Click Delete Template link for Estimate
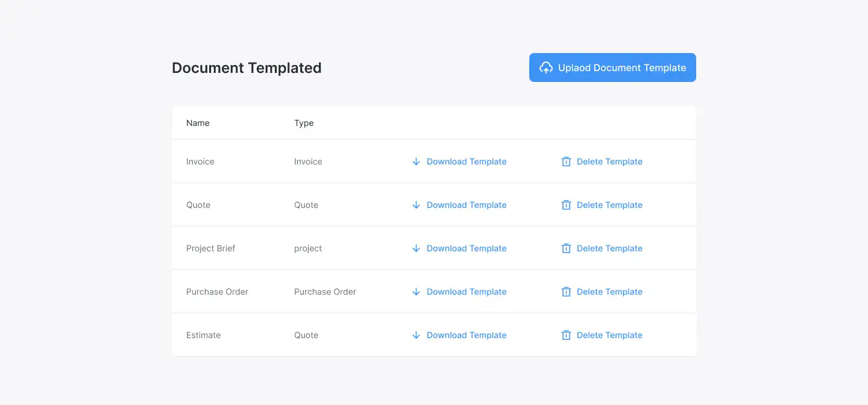The width and height of the screenshot is (868, 405). [609, 335]
